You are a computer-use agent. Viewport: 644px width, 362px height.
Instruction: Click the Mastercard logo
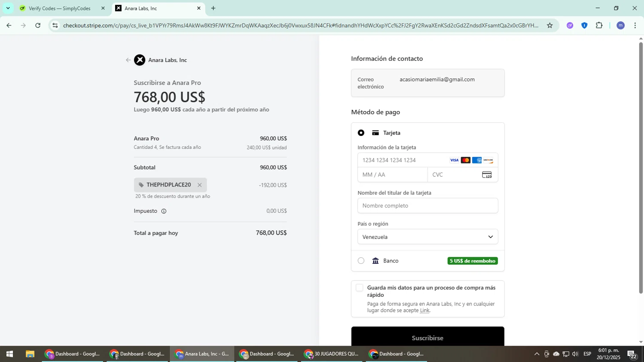[x=465, y=160]
